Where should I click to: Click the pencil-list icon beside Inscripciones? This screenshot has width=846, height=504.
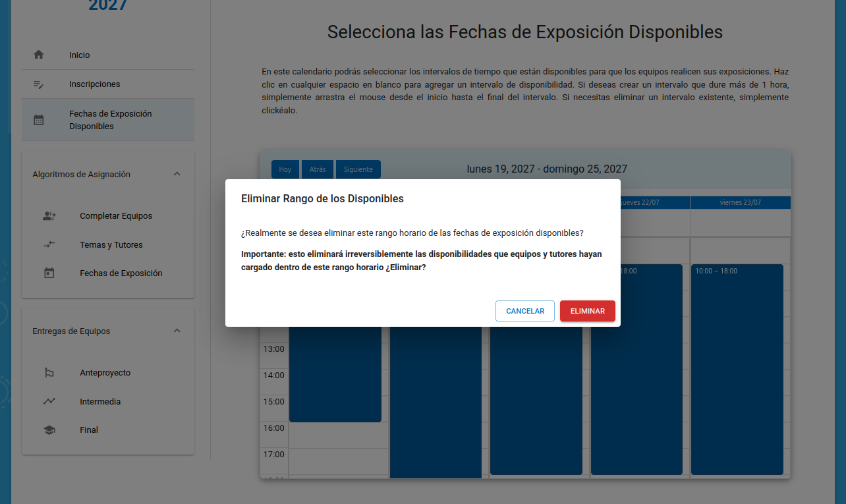click(39, 84)
